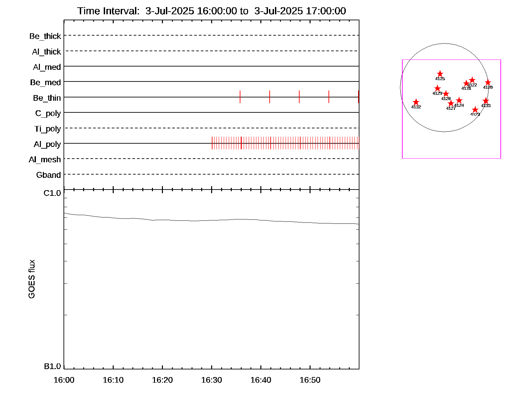532x399 pixels.
Task: Select the star above label 4127
Action: point(451,103)
